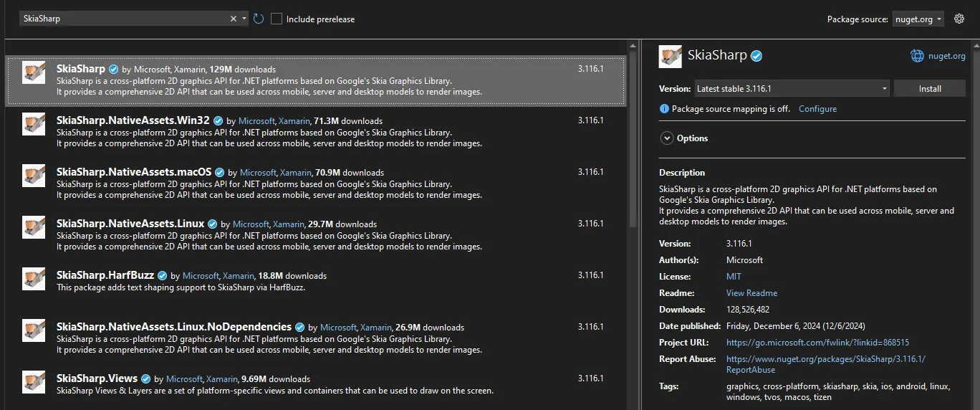Screen dimensions: 980x410
Task: Clear the SkiaSharp search text with X
Action: click(x=234, y=19)
